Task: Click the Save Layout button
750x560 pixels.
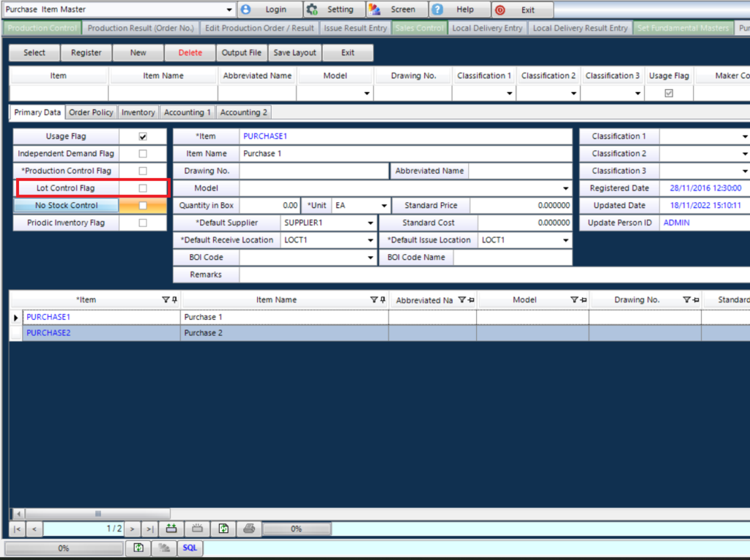Action: tap(294, 52)
